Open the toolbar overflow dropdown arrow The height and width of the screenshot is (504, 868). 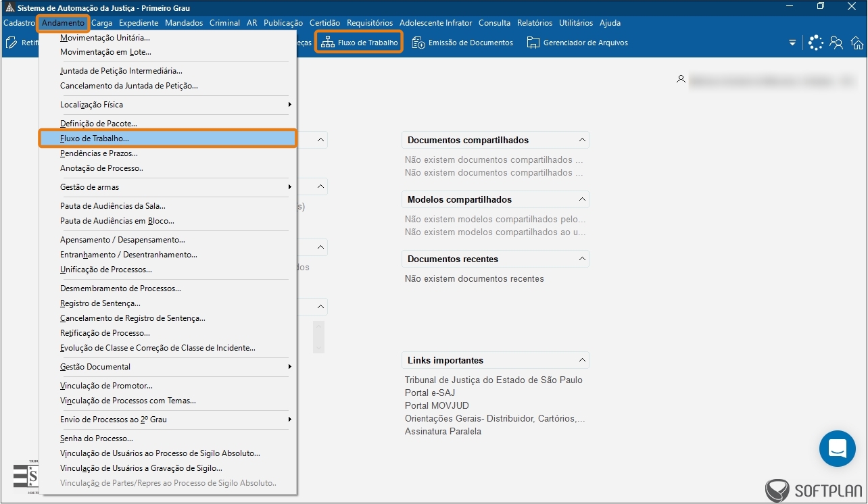click(x=792, y=43)
